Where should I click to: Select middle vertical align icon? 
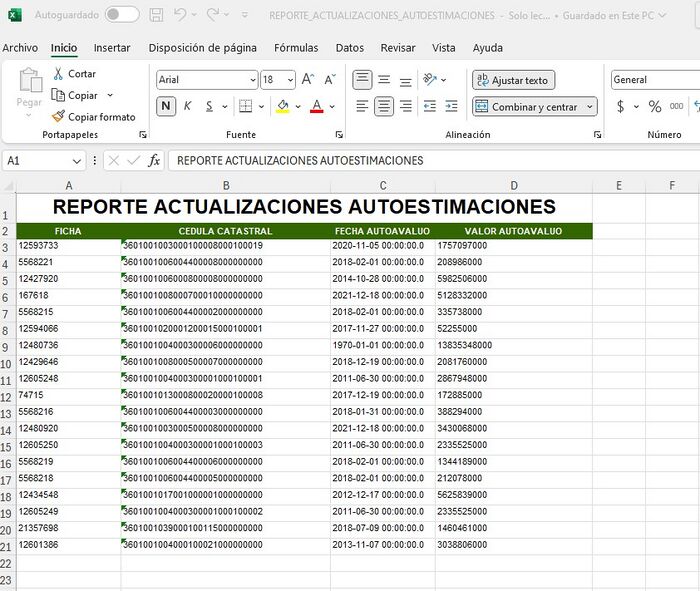pyautogui.click(x=384, y=80)
